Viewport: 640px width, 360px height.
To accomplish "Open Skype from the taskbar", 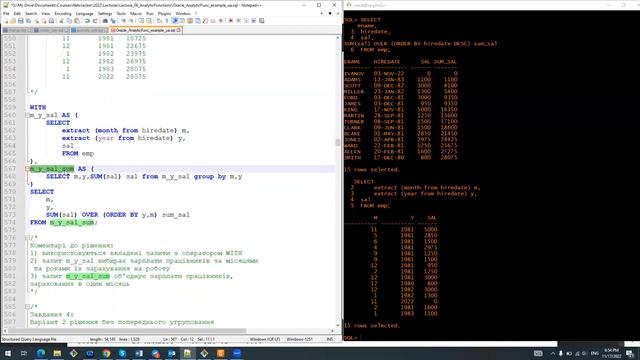I will [122, 353].
